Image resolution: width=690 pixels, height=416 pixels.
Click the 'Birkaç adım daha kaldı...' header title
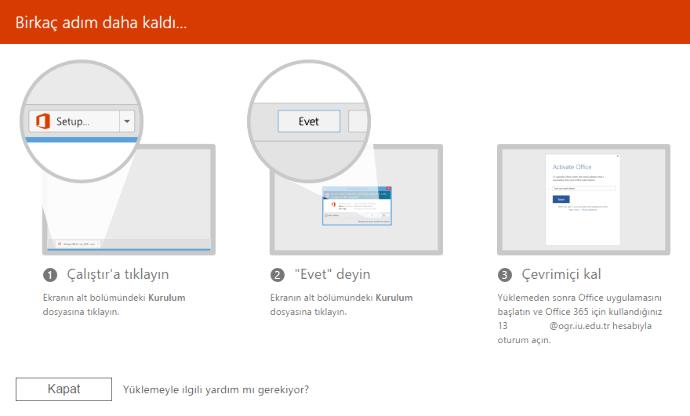(x=101, y=22)
